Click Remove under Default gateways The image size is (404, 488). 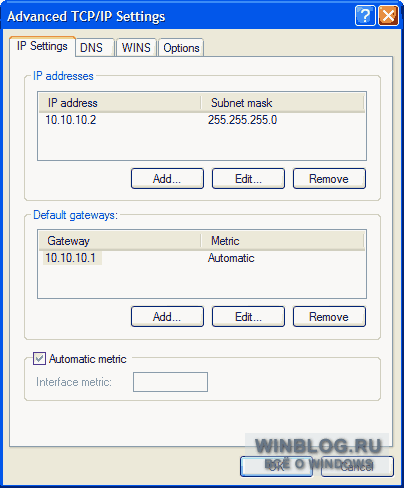click(x=329, y=317)
